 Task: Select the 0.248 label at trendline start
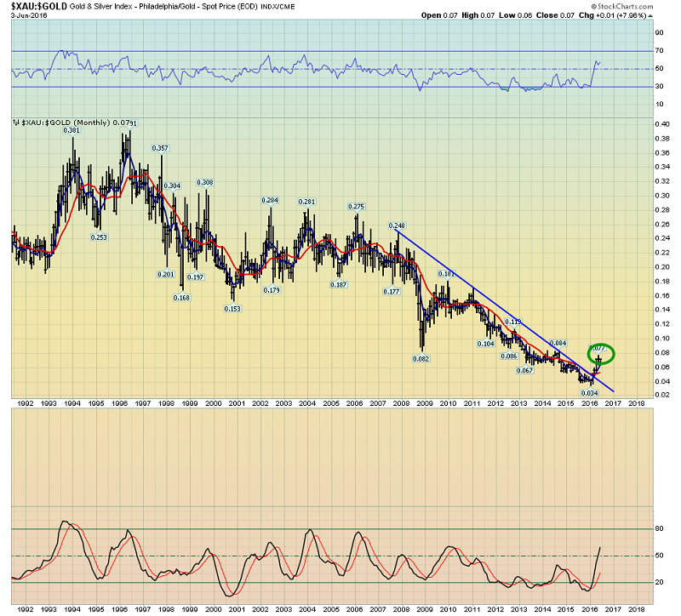(397, 225)
